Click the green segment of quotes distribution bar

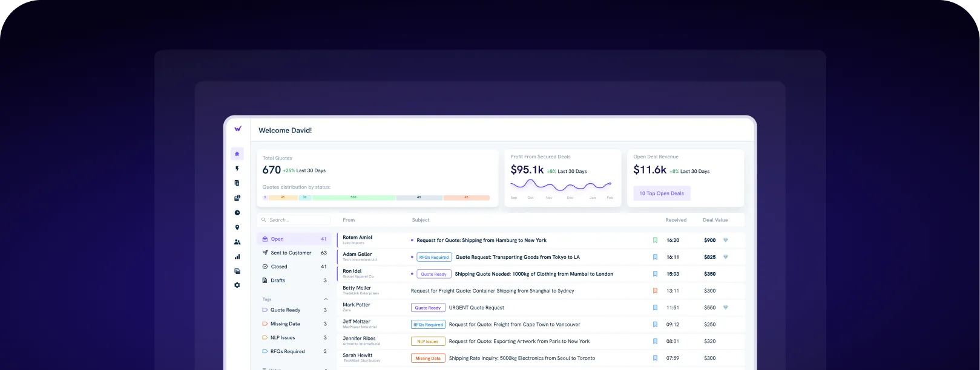click(x=354, y=198)
